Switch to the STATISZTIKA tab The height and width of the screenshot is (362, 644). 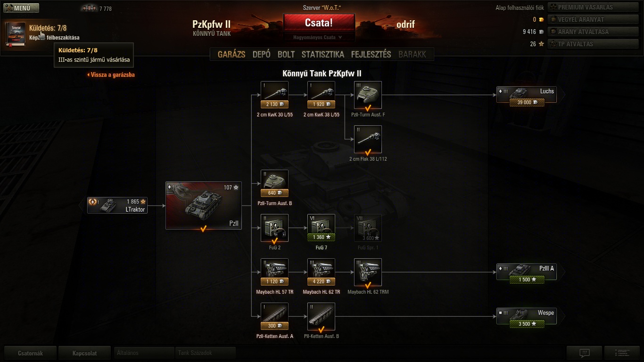click(323, 54)
